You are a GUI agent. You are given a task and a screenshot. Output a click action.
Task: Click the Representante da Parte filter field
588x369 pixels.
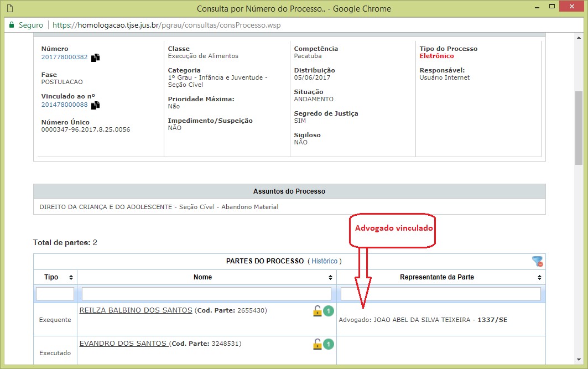[x=440, y=294]
